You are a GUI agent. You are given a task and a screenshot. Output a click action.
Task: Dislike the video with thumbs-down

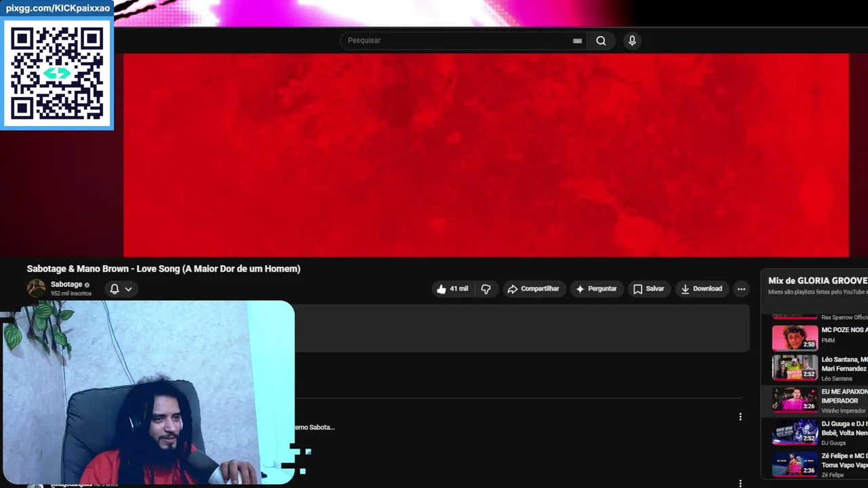click(x=486, y=289)
